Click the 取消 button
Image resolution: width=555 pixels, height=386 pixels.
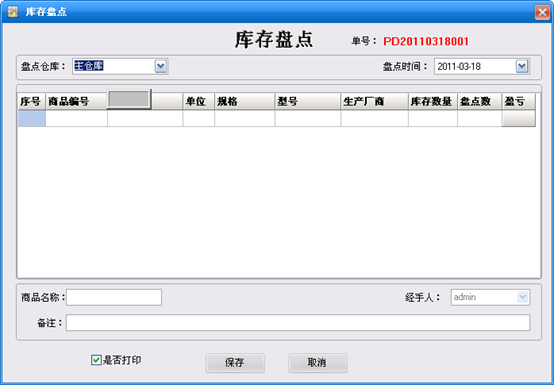point(317,363)
